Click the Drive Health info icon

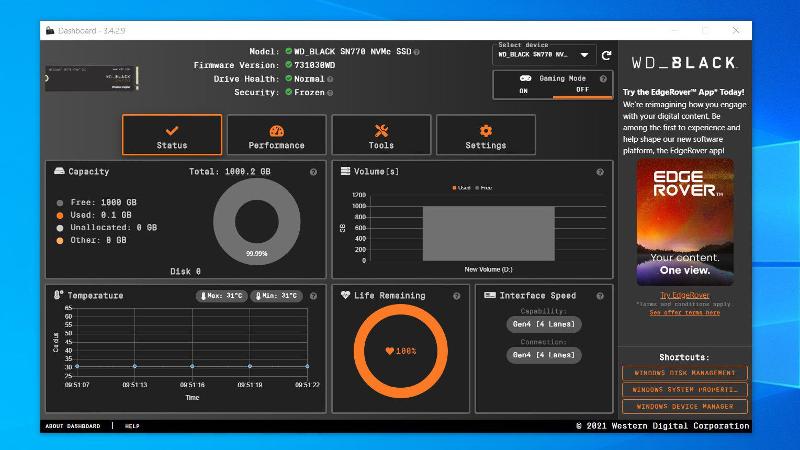tap(330, 79)
